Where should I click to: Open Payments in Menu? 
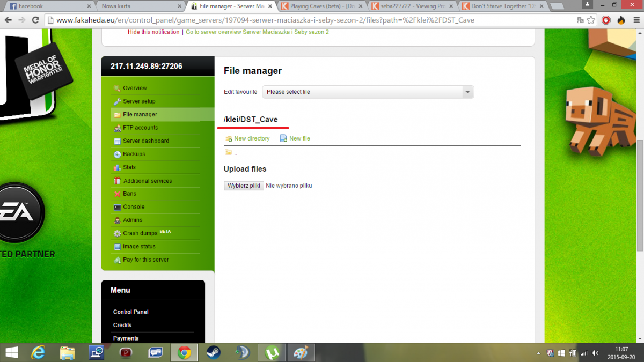[126, 338]
